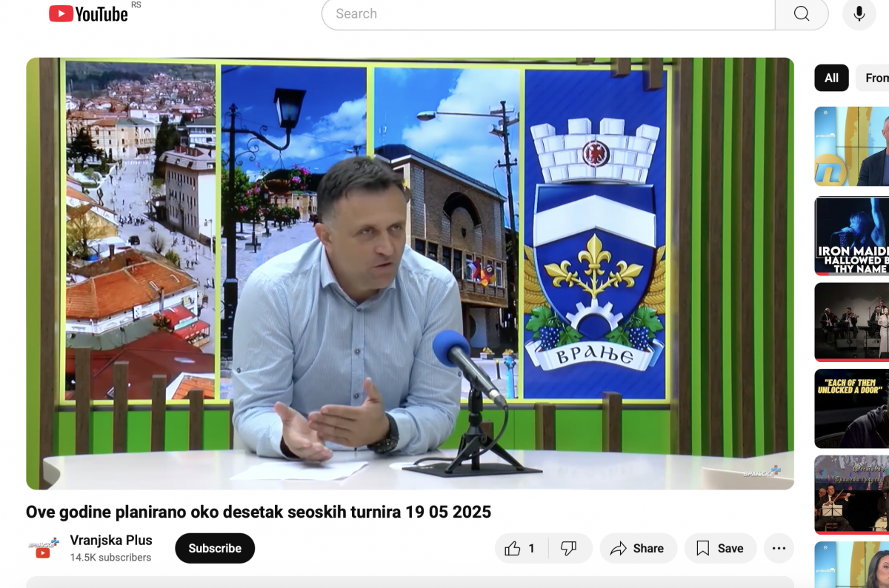Start voice search with microphone icon
The height and width of the screenshot is (588, 889).
coord(859,13)
